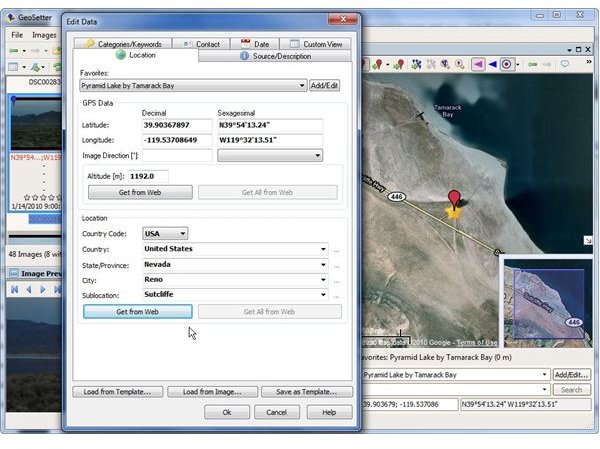The width and height of the screenshot is (600, 449).
Task: Click the decimal Latitude input field
Action: click(x=177, y=125)
